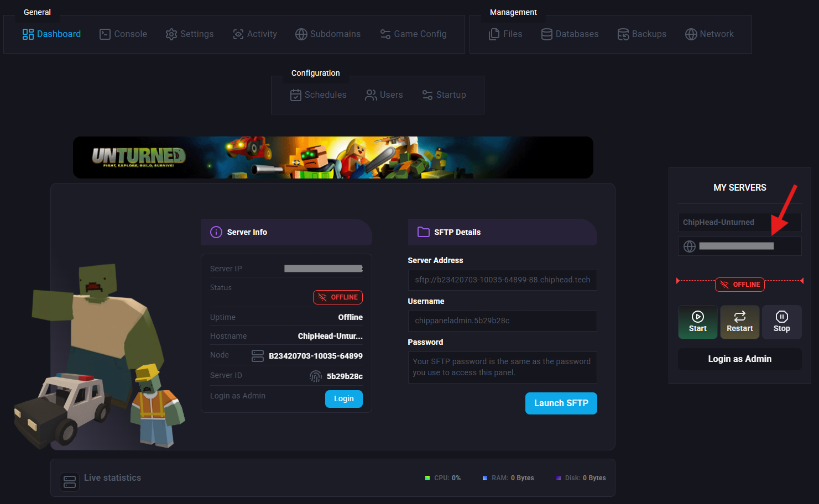
Task: Open Databases management page
Action: point(570,34)
